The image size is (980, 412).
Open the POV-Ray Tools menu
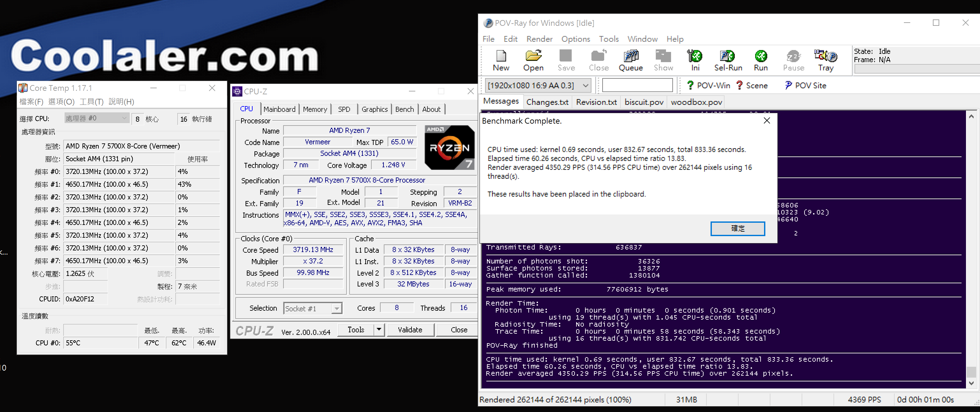pos(609,39)
